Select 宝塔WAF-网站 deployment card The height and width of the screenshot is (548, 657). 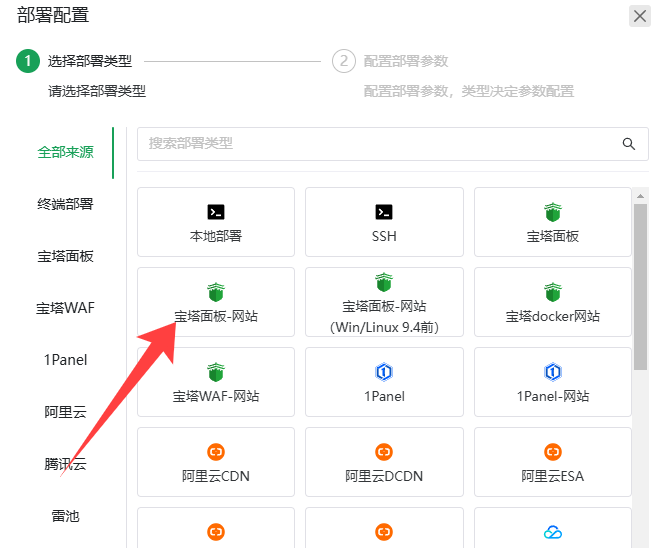click(x=216, y=381)
